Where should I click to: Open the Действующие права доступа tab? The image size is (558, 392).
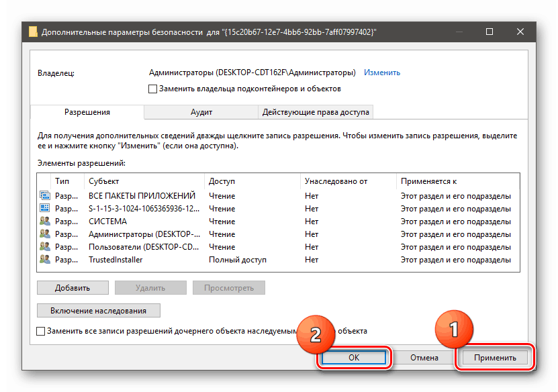pos(316,112)
